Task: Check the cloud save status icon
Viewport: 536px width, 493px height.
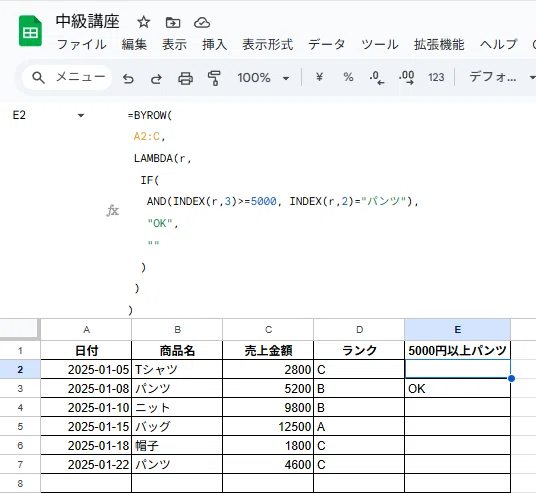Action: click(202, 23)
